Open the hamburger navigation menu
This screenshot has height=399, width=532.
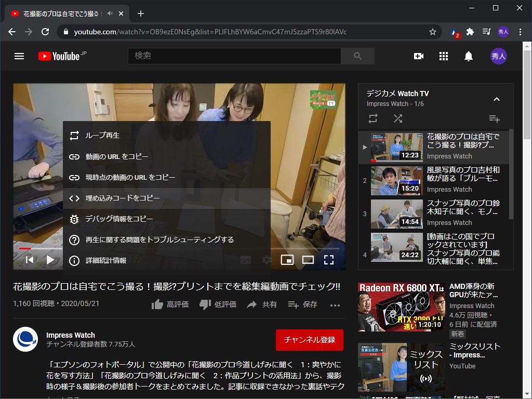pyautogui.click(x=19, y=56)
